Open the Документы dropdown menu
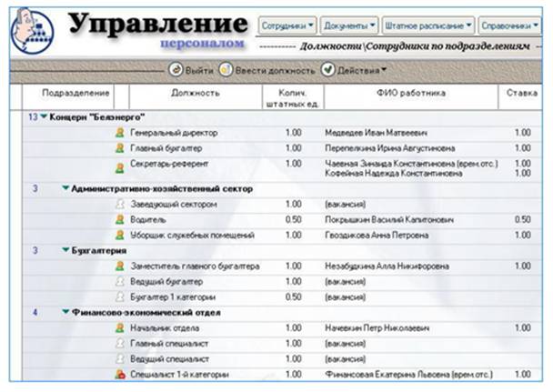553x392 pixels. tap(349, 25)
